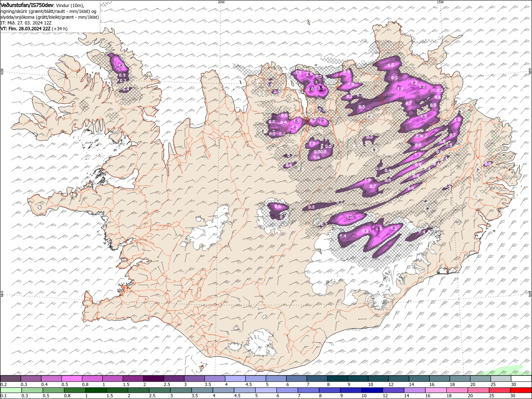The height and width of the screenshot is (399, 532).
Task: Pick the rain scale swatch between 0.5 and 0.8
Action: tap(54, 390)
